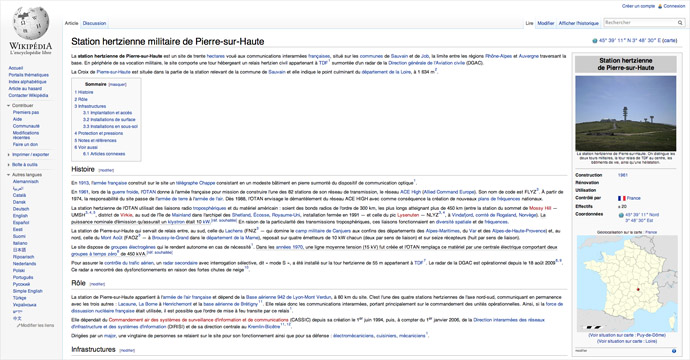Open the Modifier tab

546,23
